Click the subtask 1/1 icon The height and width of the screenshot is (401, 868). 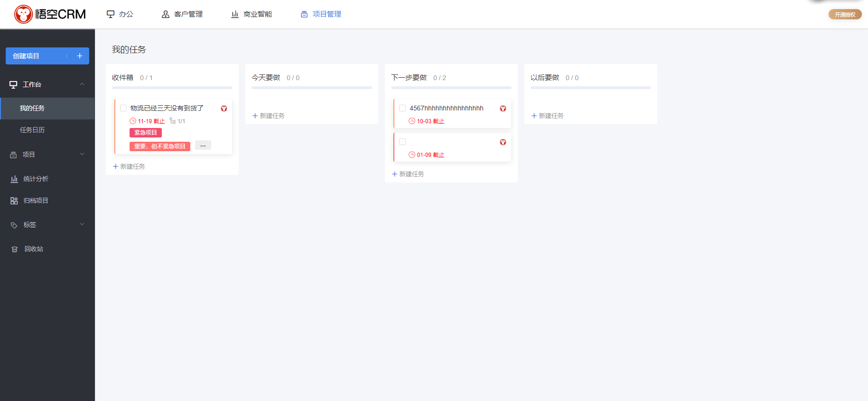pos(173,121)
